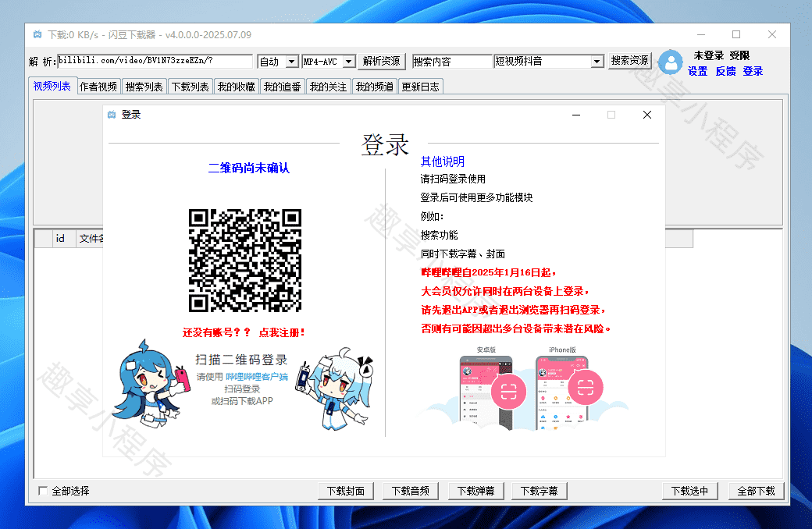812x529 pixels.
Task: Select the 我的收藏 tab
Action: point(236,87)
